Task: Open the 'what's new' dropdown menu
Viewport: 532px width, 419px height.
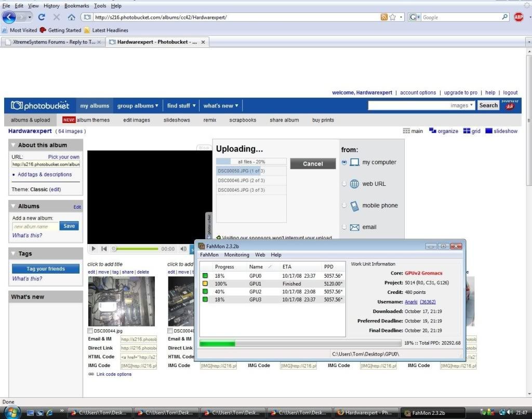Action: (220, 106)
